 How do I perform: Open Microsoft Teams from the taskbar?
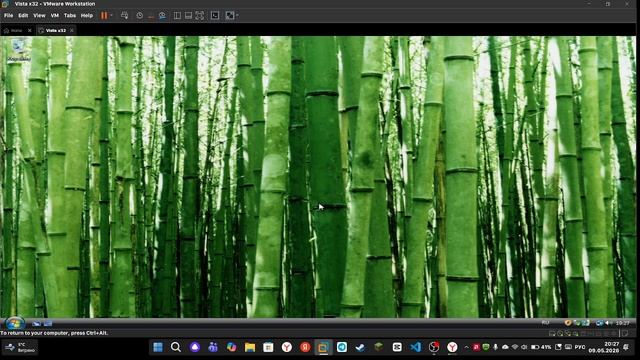pyautogui.click(x=213, y=347)
